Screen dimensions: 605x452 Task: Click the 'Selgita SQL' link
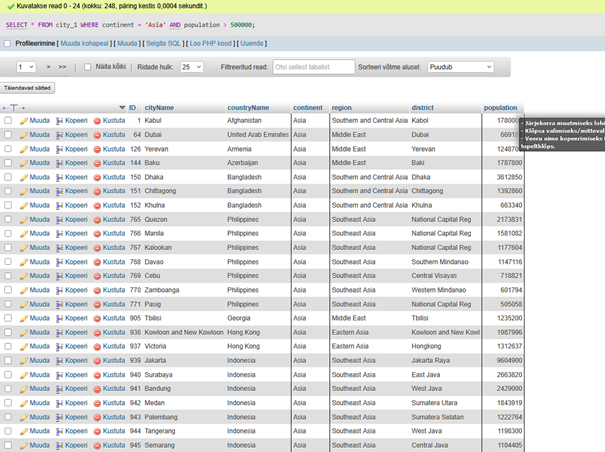161,43
